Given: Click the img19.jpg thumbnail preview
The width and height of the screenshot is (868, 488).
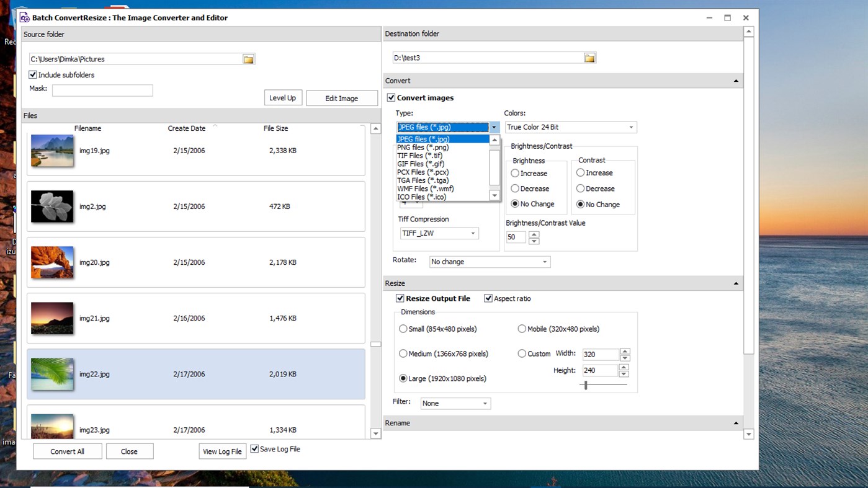Looking at the screenshot, I should 52,150.
